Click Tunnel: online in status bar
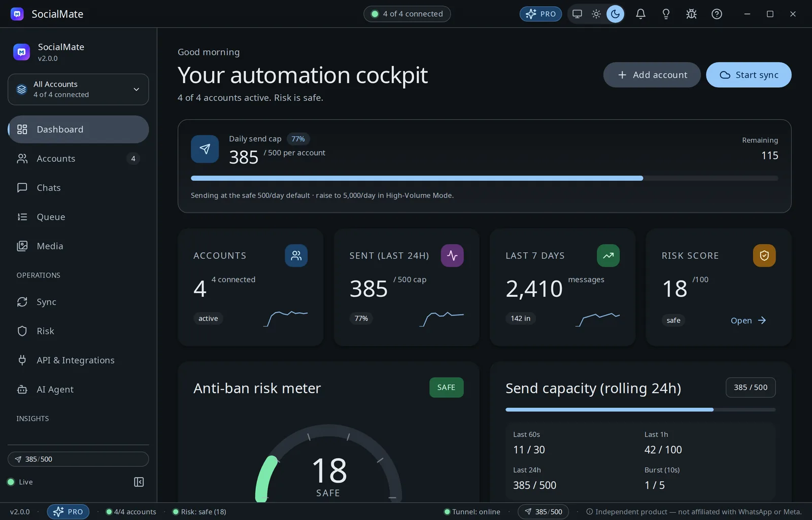This screenshot has height=520, width=812. coord(472,511)
